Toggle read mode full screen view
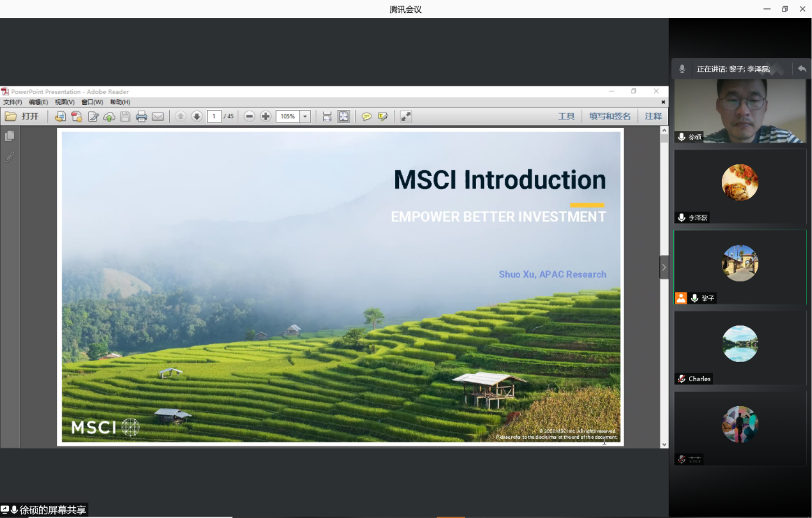The image size is (812, 518). coord(406,116)
